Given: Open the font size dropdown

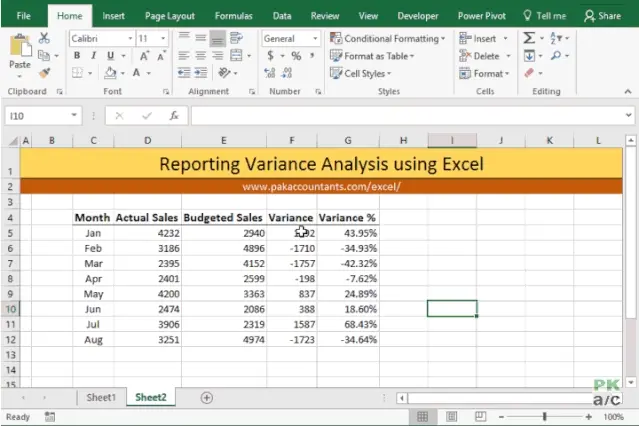Looking at the screenshot, I should (x=163, y=39).
